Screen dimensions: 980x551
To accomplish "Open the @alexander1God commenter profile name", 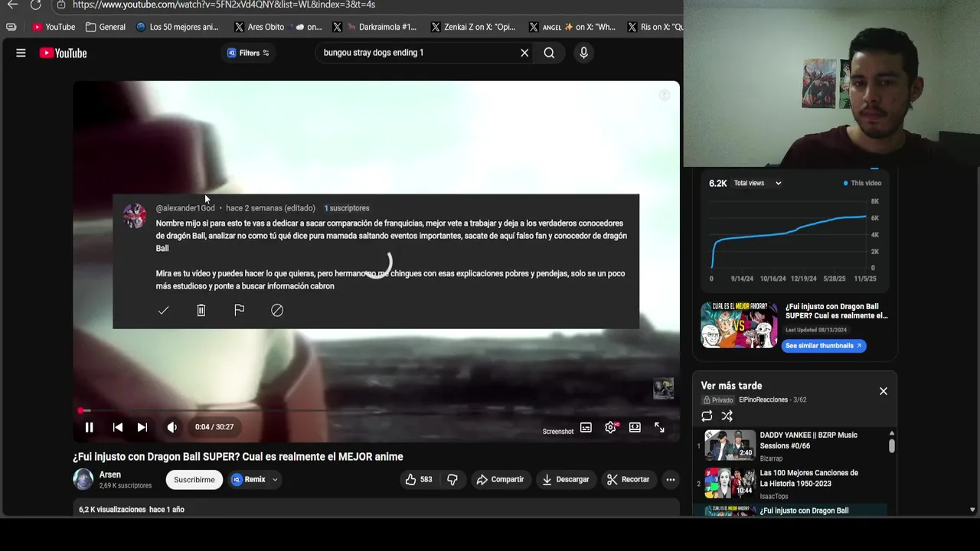I will pos(185,208).
